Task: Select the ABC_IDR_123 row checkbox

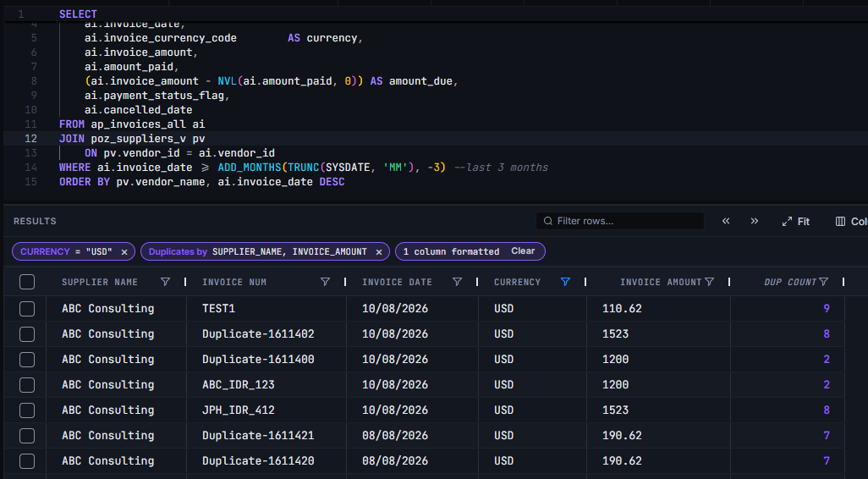Action: [x=27, y=385]
